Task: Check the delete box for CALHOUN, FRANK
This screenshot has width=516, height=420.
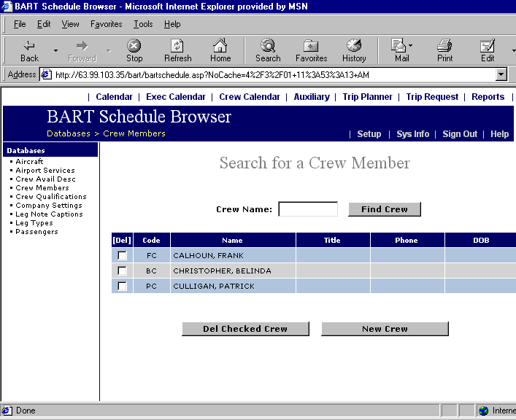Action: click(122, 256)
